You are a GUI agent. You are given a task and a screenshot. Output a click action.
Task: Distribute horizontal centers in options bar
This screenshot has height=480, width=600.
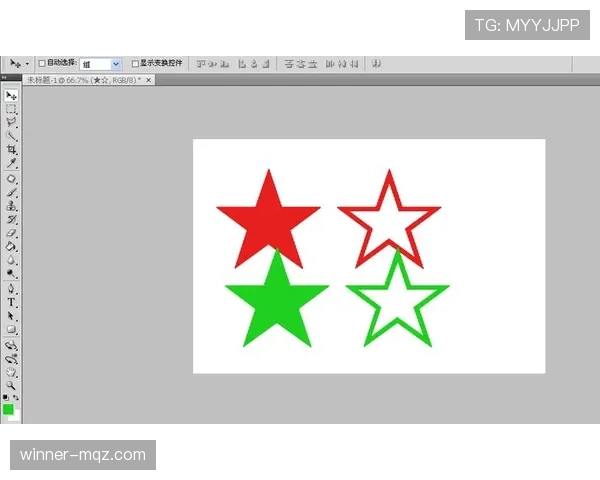342,64
